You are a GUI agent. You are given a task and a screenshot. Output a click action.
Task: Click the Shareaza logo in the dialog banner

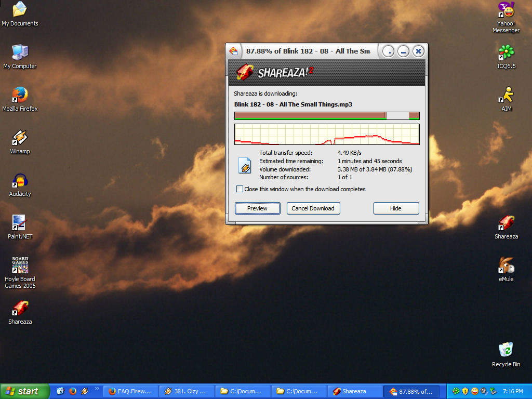tap(274, 72)
